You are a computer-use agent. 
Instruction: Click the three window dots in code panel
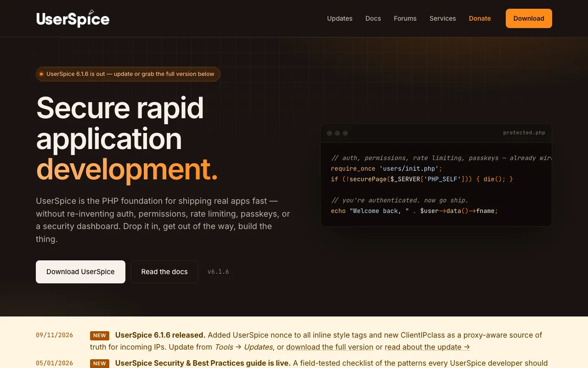(x=337, y=133)
